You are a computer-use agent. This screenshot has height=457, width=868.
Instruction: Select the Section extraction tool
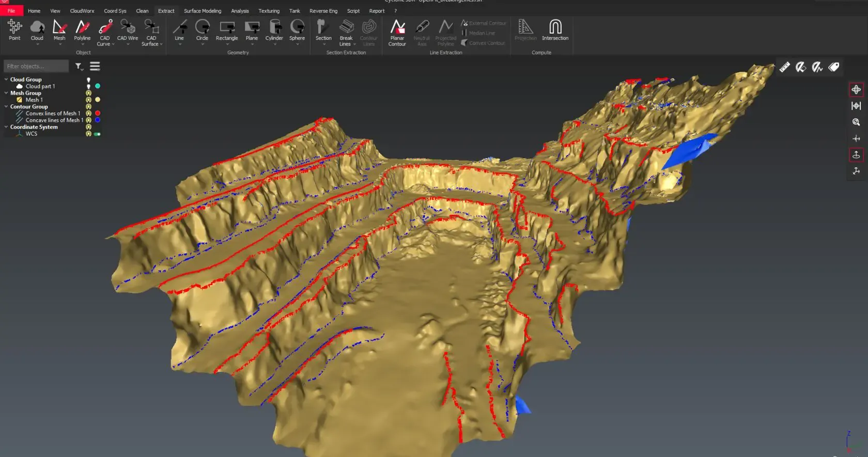click(323, 30)
